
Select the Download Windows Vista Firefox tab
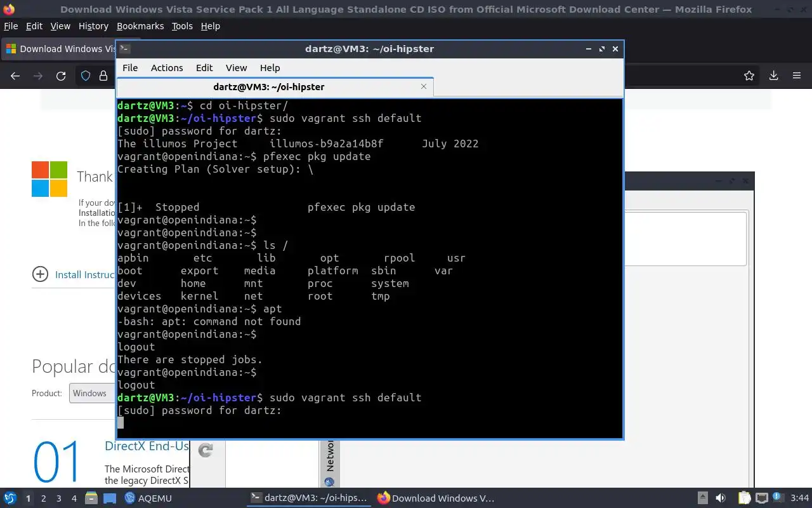pyautogui.click(x=58, y=49)
